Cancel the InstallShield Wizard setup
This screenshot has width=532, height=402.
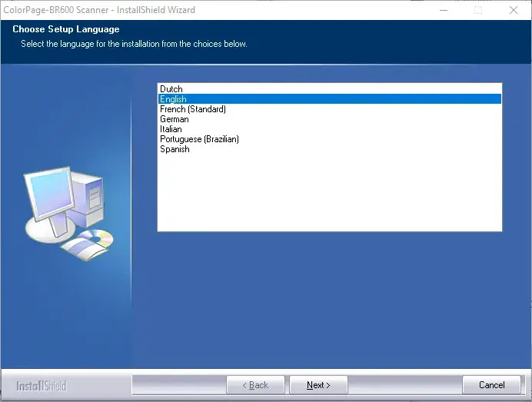pos(491,385)
